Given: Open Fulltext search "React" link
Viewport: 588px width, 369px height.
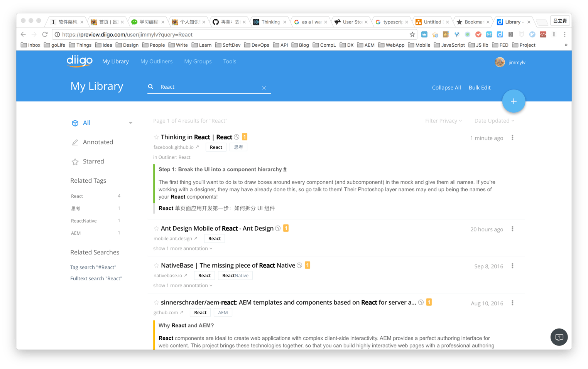Looking at the screenshot, I should tap(96, 278).
